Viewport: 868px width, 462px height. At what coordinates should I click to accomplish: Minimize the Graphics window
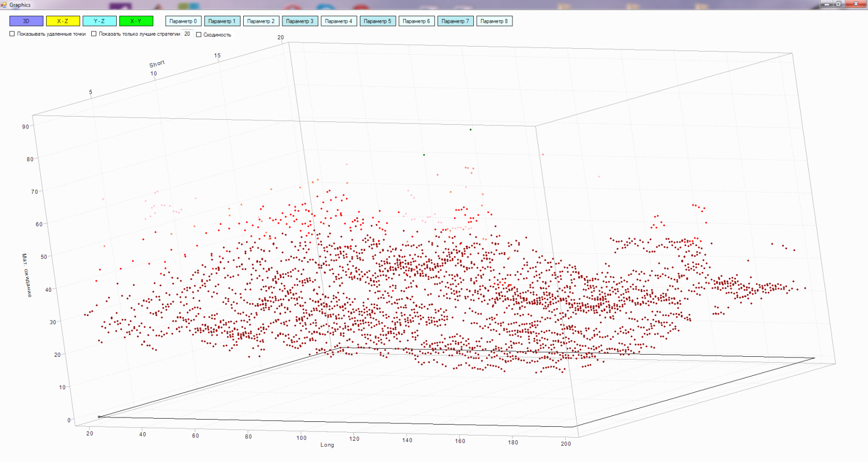pyautogui.click(x=827, y=4)
